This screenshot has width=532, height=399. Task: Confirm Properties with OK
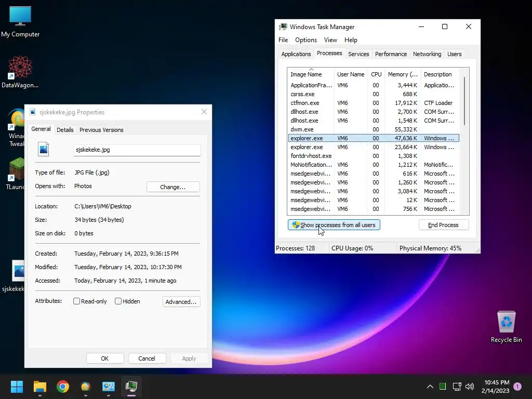click(x=105, y=358)
